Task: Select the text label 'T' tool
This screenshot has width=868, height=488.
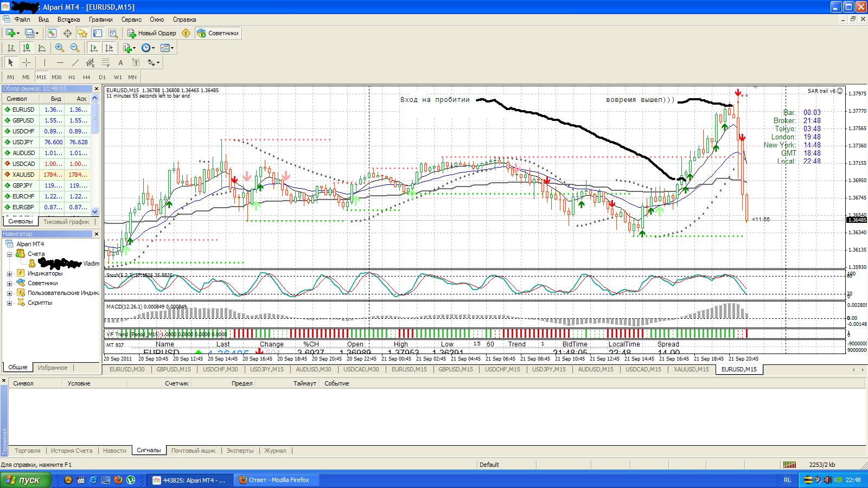Action: tap(136, 62)
